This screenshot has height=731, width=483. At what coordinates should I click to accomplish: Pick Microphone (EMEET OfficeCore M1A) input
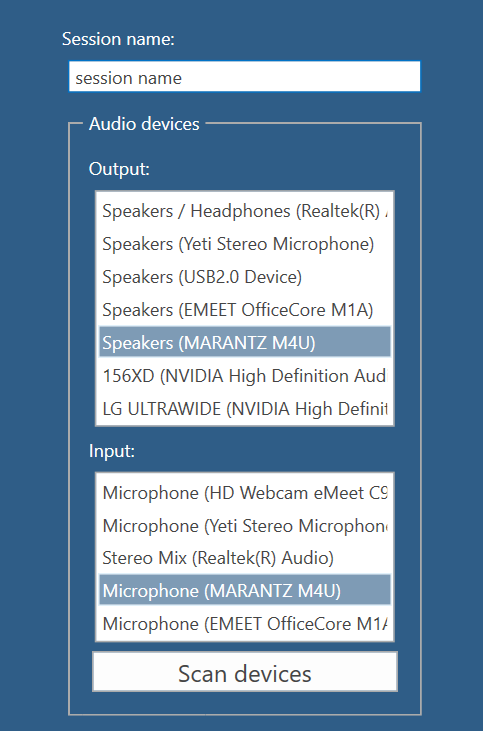[245, 624]
